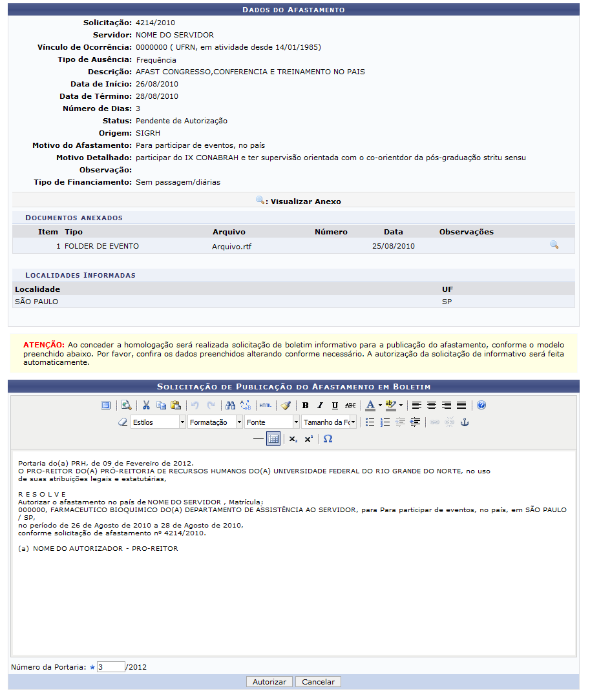This screenshot has height=700, width=590.
Task: Toggle underline formatting
Action: tap(335, 406)
